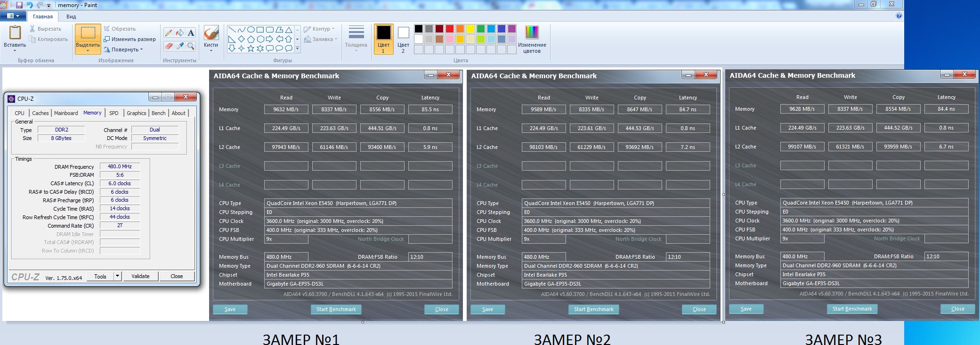Switch to the Главная ribbon tab

click(x=43, y=16)
